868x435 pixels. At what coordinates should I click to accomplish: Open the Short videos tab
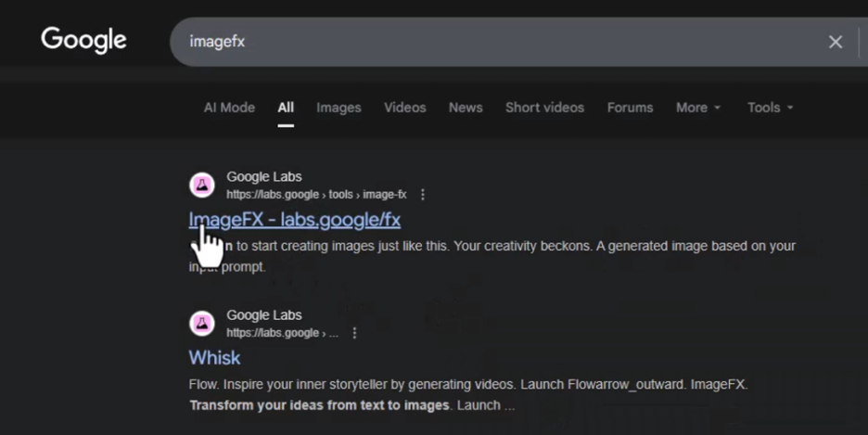click(544, 108)
